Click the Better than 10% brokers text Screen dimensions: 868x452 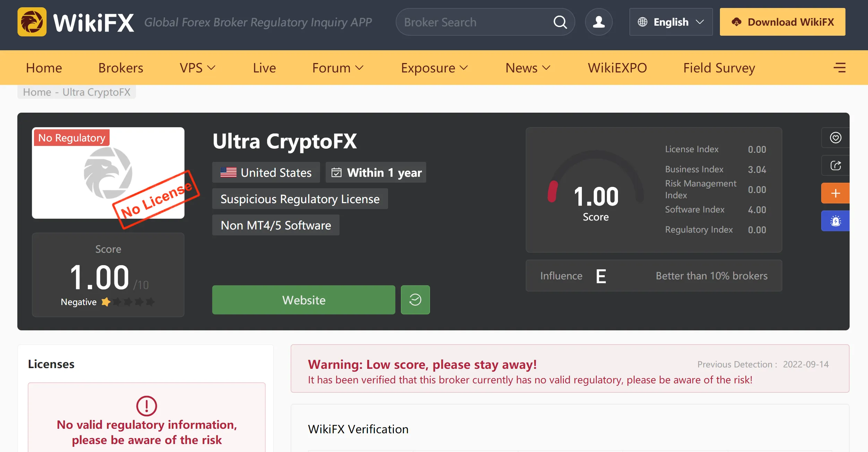pyautogui.click(x=712, y=276)
